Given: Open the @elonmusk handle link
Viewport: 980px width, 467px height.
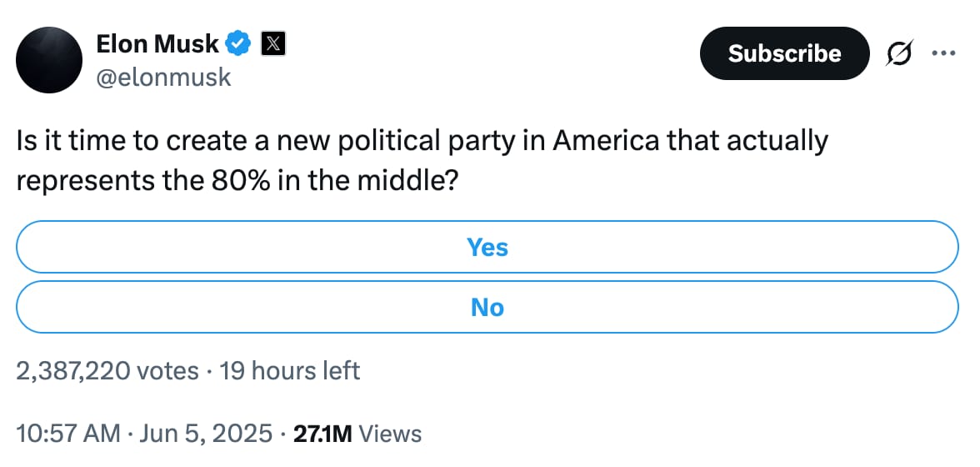Looking at the screenshot, I should [164, 78].
